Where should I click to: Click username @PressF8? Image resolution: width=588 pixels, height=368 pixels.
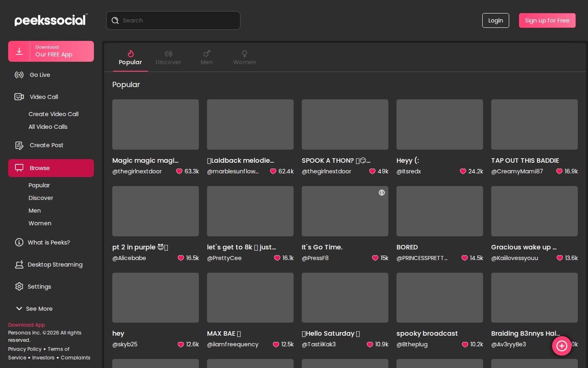pos(315,258)
